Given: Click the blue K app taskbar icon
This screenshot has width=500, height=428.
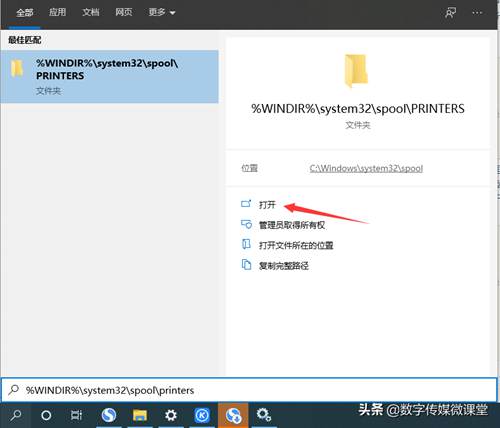Looking at the screenshot, I should pos(202,415).
